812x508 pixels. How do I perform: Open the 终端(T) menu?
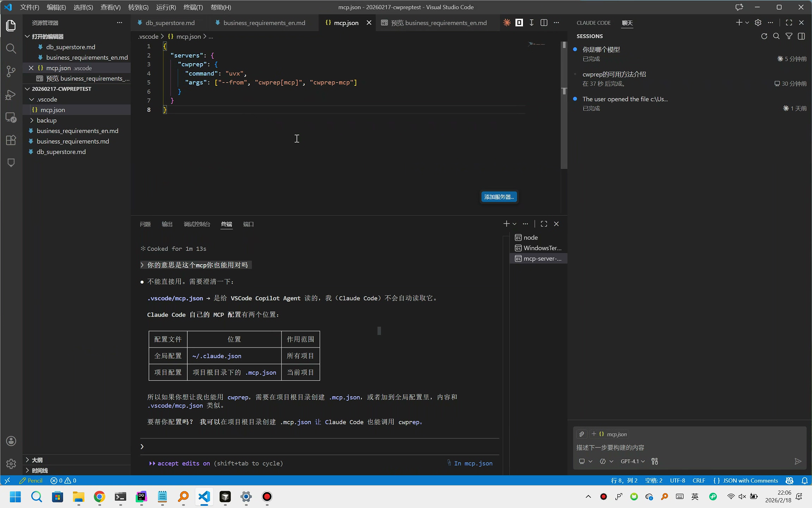[193, 7]
